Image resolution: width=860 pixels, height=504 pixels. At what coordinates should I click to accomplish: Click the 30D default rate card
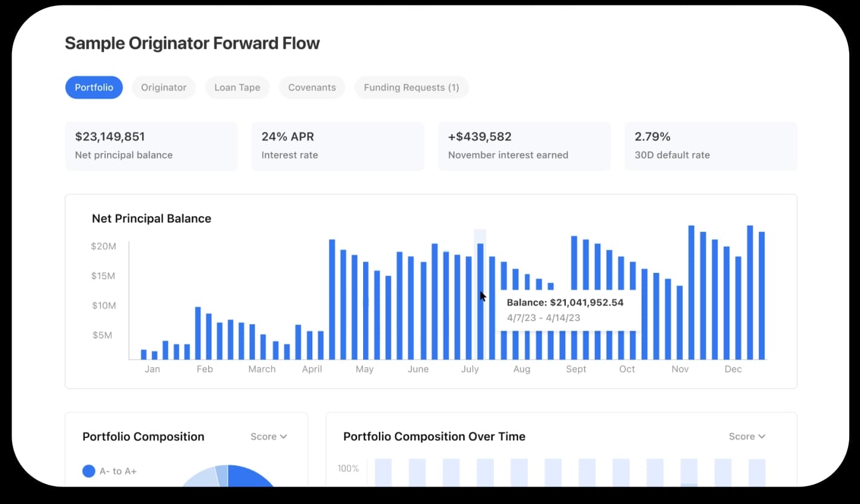[710, 146]
